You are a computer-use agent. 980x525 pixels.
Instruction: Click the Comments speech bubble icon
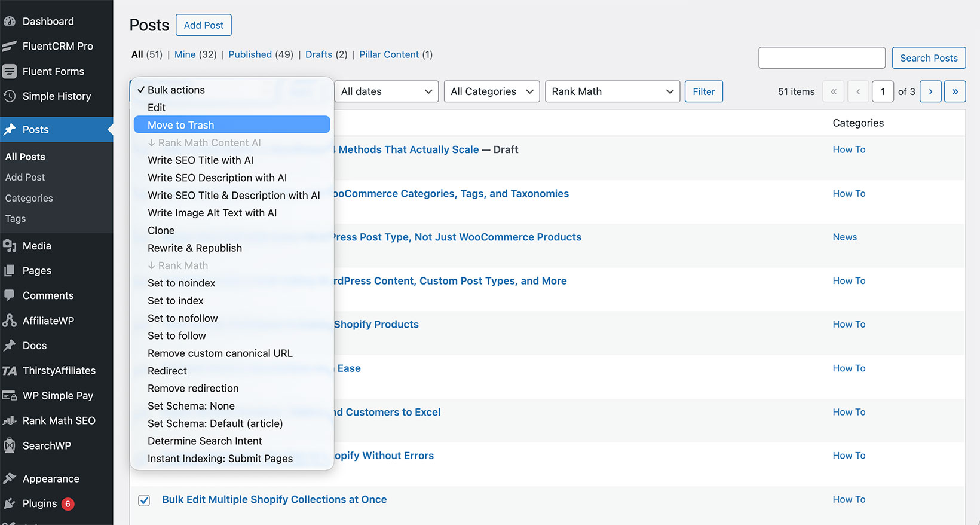tap(10, 295)
